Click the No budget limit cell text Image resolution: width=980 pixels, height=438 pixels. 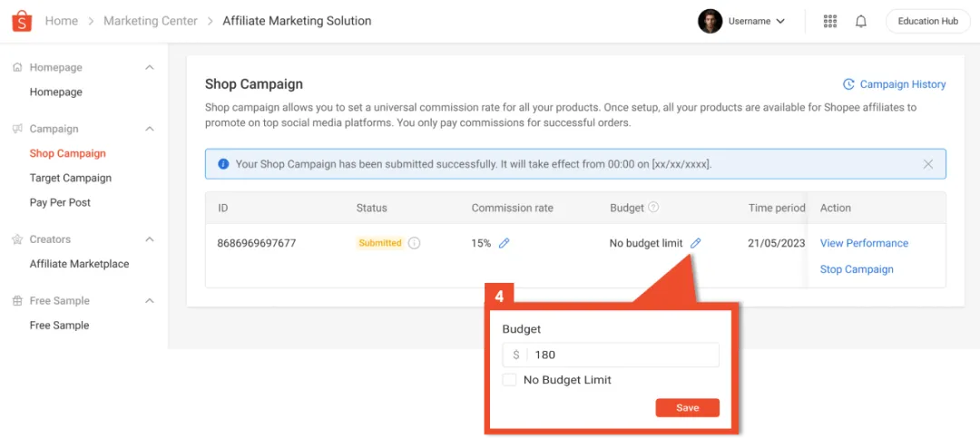coord(646,244)
